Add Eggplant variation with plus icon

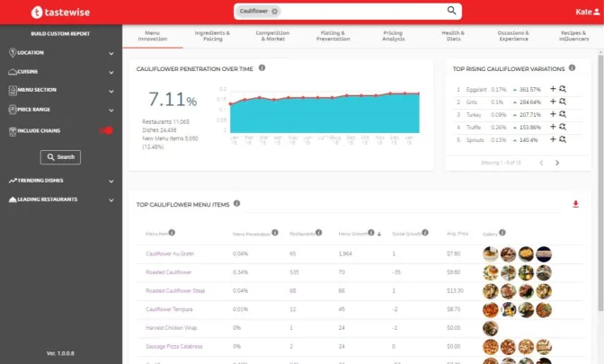coord(553,89)
